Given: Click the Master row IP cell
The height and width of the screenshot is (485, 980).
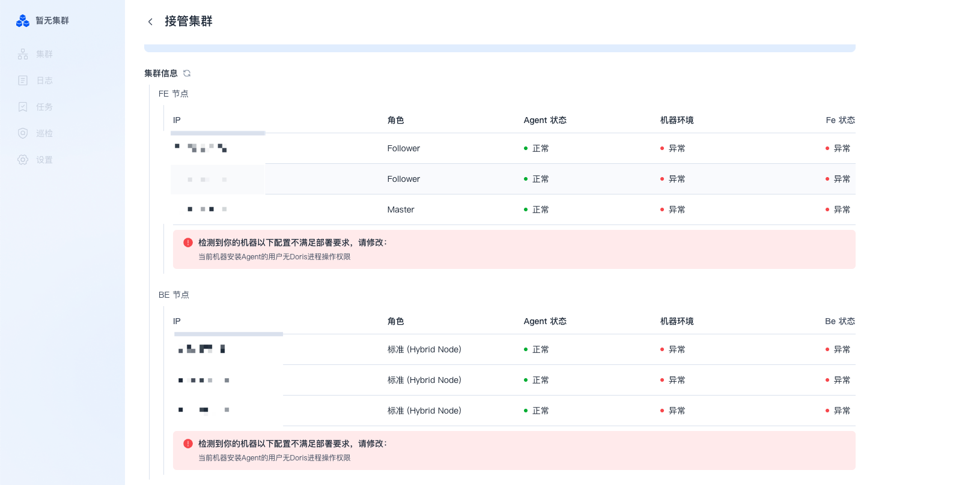Looking at the screenshot, I should coord(207,209).
